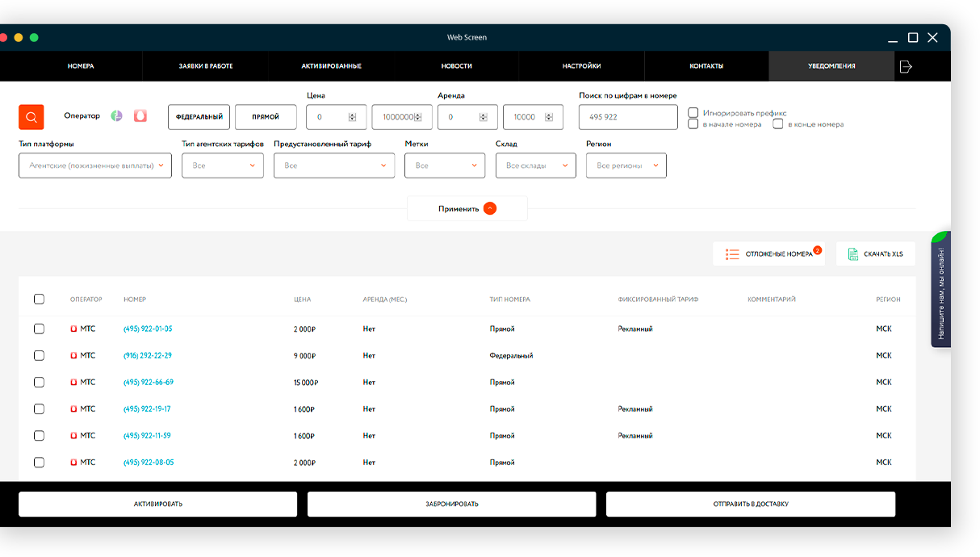Click the Тип номера column header
The image size is (980, 557).
(x=510, y=299)
